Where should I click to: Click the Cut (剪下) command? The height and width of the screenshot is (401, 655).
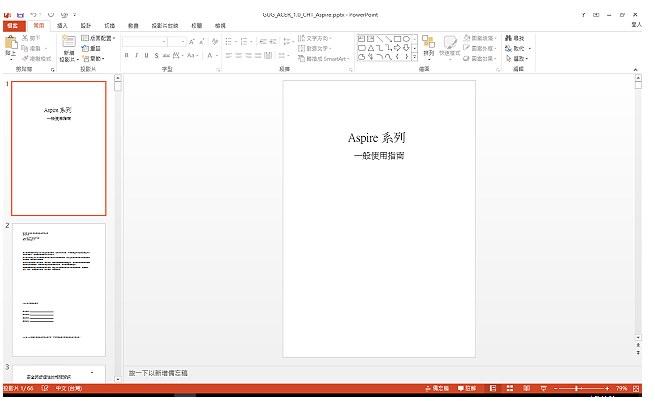coord(31,38)
